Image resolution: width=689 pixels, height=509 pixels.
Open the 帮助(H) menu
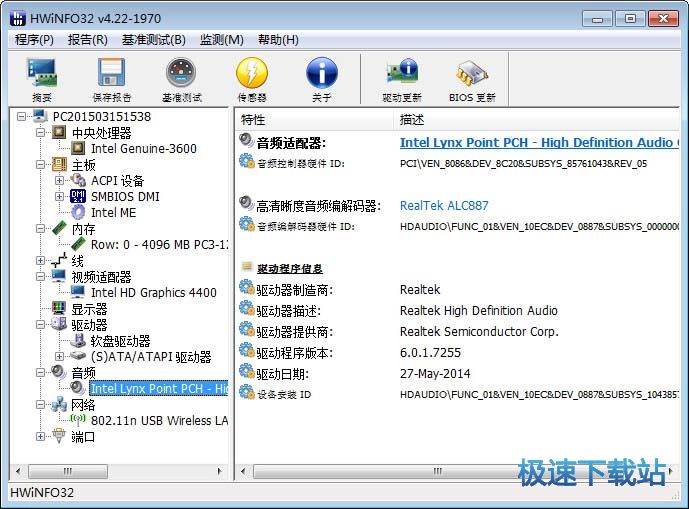[x=278, y=40]
